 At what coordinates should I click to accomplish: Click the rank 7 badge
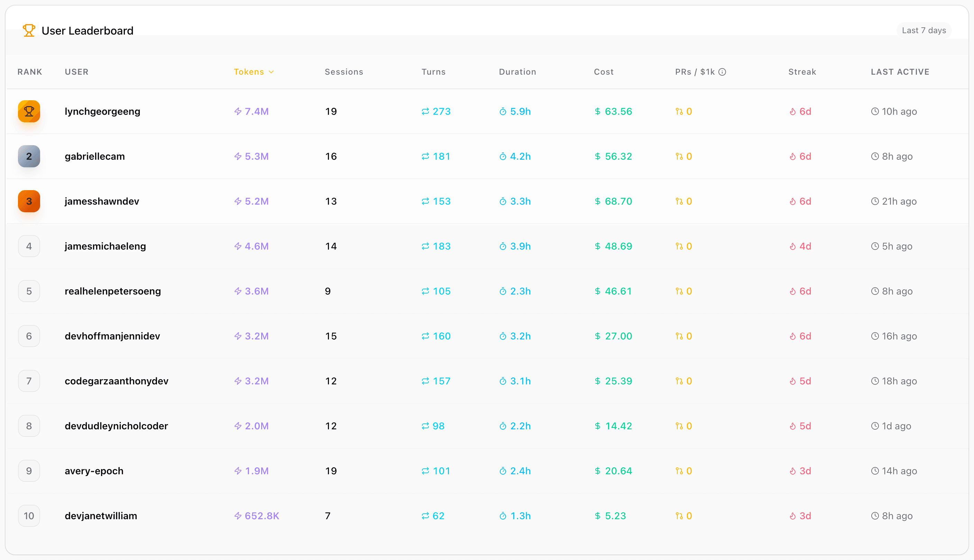tap(29, 381)
